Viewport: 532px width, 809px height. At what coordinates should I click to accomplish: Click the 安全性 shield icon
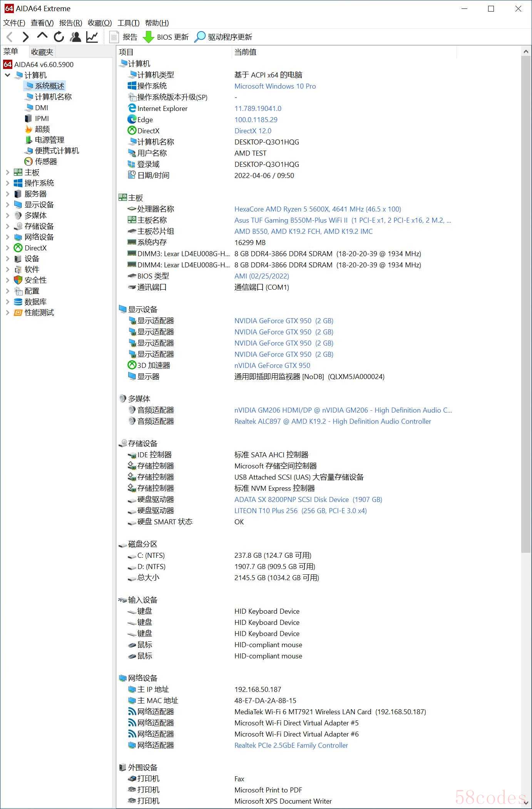(x=18, y=280)
